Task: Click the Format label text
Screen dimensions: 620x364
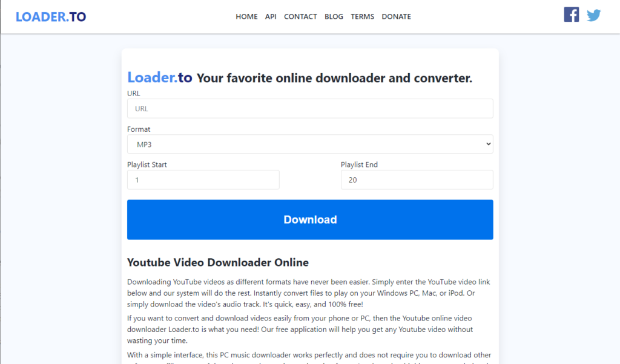Action: coord(139,129)
